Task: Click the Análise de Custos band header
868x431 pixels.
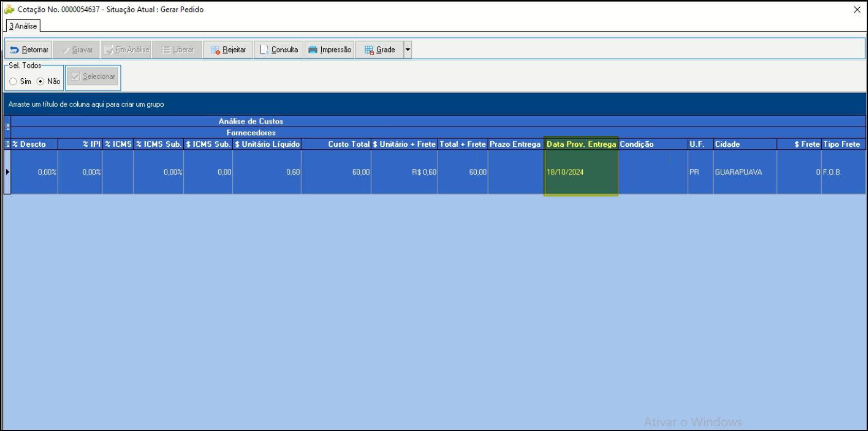Action: coord(438,121)
